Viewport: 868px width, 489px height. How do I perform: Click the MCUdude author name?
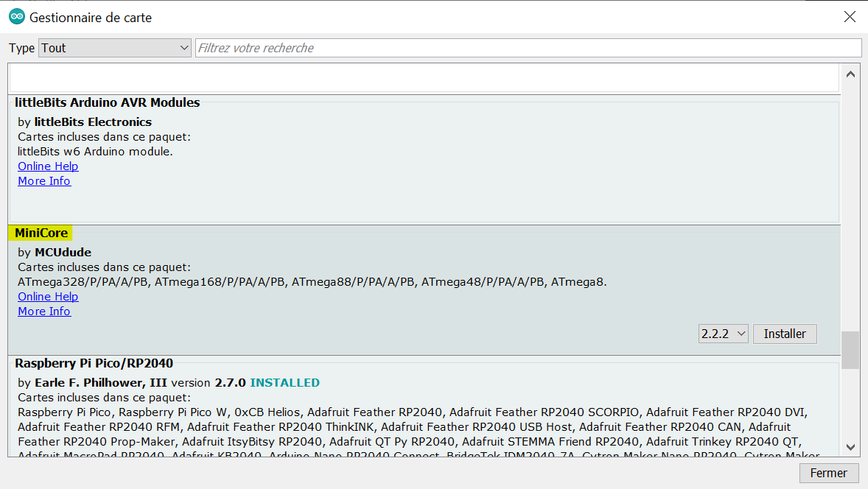coord(63,253)
